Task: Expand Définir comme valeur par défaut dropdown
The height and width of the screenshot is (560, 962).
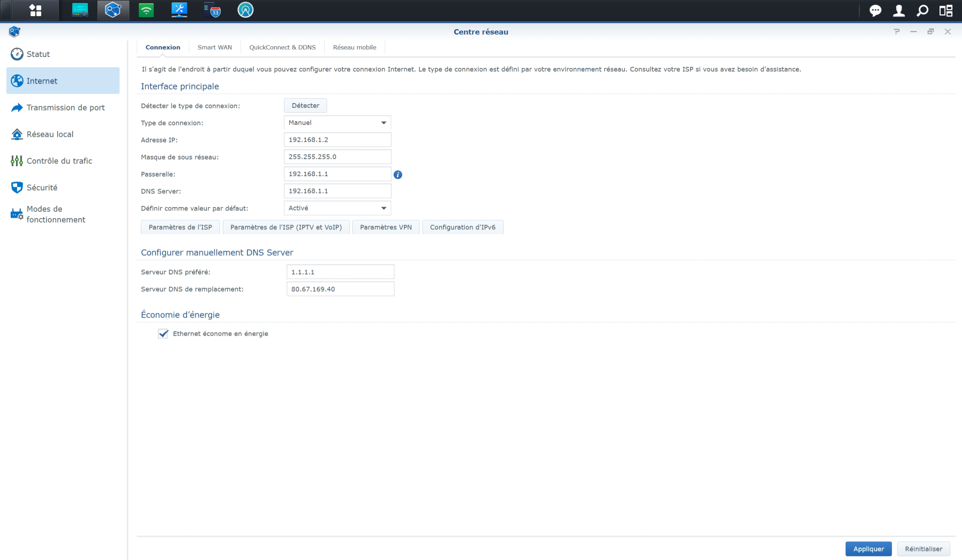Action: point(337,208)
